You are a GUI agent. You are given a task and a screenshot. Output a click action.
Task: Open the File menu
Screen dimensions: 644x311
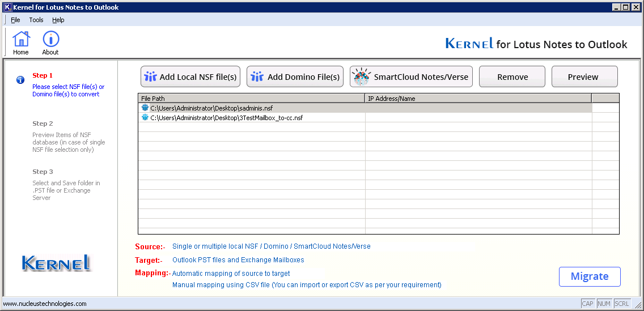(15, 20)
